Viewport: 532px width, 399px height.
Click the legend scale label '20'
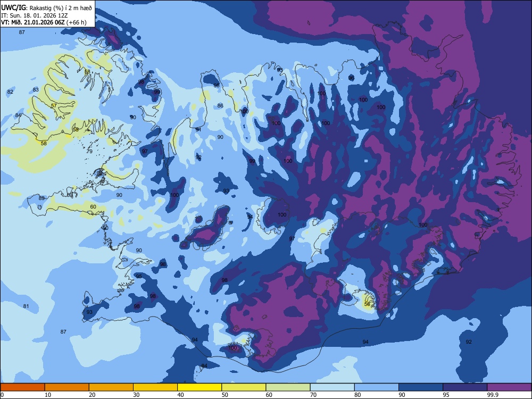click(92, 395)
